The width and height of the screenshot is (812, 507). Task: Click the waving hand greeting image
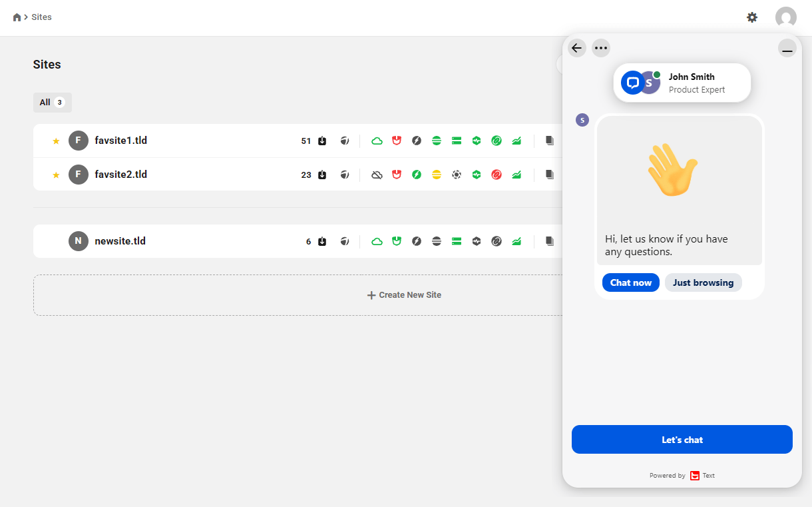coord(672,170)
